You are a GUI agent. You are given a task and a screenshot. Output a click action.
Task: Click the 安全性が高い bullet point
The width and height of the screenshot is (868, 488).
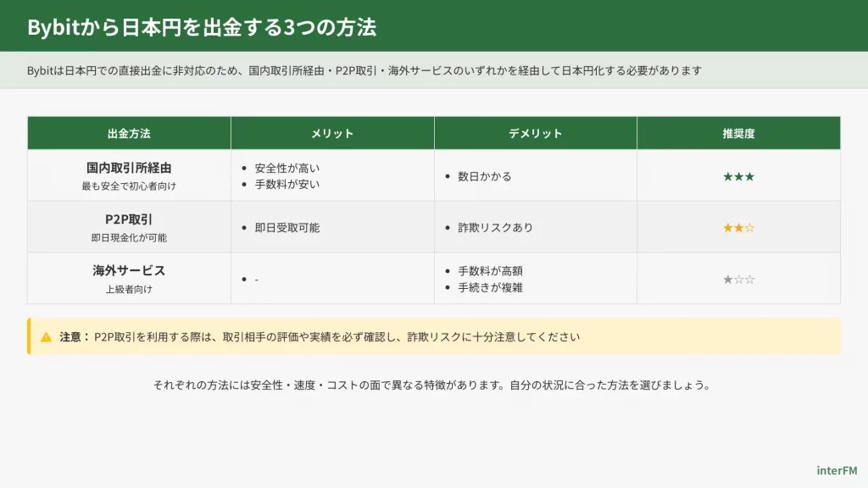(x=287, y=168)
